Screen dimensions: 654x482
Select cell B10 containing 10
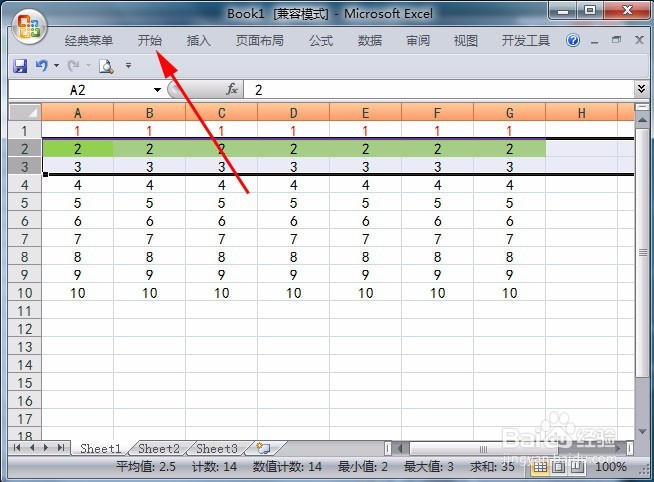[149, 293]
